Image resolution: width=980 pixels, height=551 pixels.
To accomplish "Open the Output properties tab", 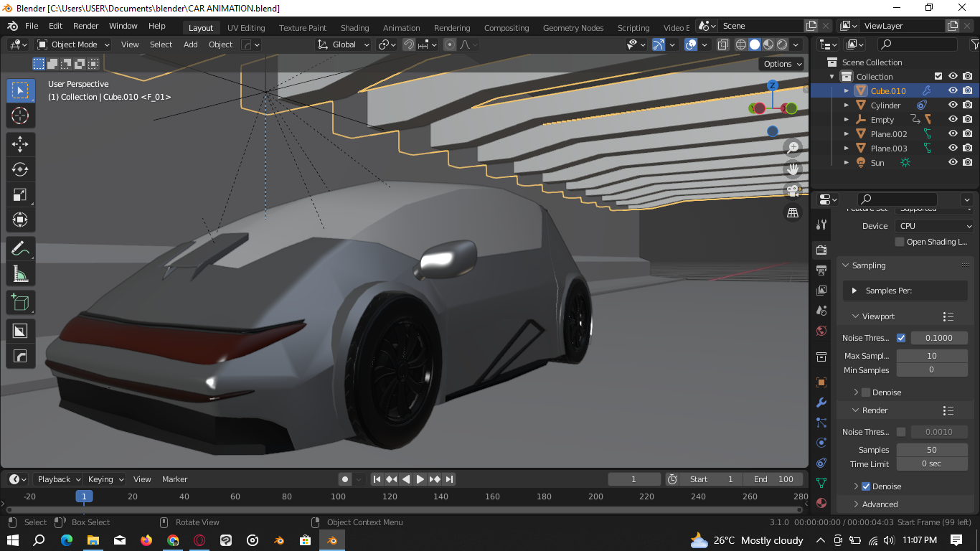I will click(x=821, y=270).
